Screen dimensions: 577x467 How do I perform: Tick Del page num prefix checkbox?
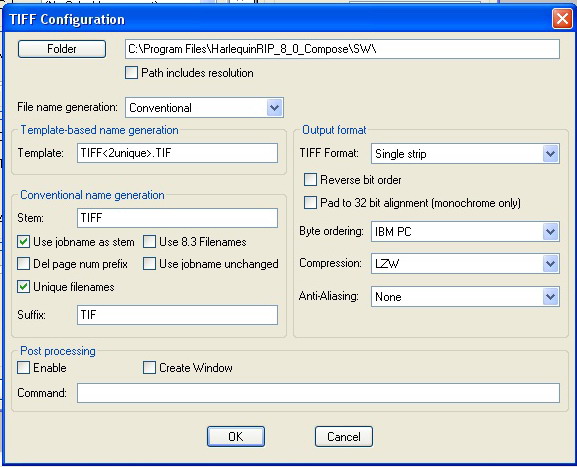[x=24, y=264]
